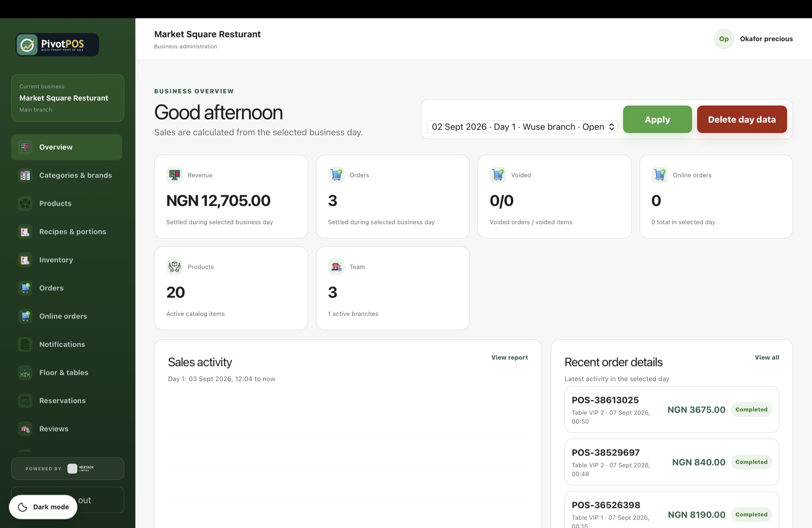Viewport: 812px width, 528px height.
Task: Click the 20 active catalog items value
Action: coord(176,292)
